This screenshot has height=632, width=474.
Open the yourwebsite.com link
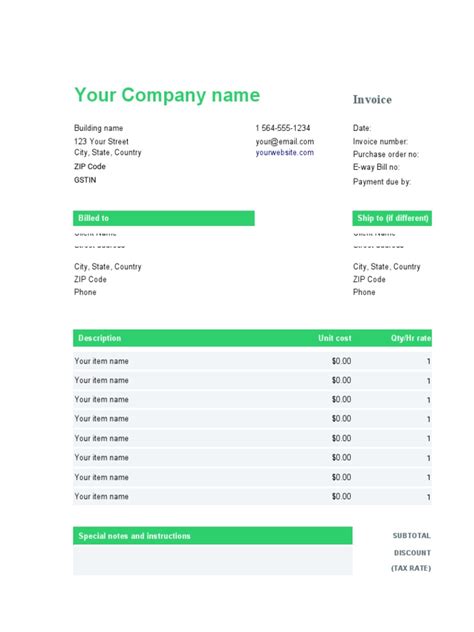click(x=285, y=152)
